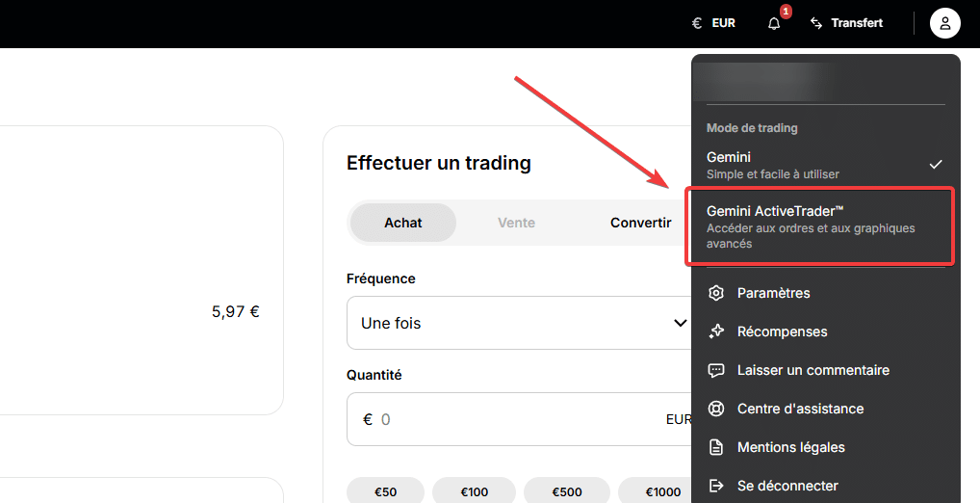Viewport: 980px width, 503px height.
Task: Open the EUR currency selector
Action: click(x=713, y=23)
